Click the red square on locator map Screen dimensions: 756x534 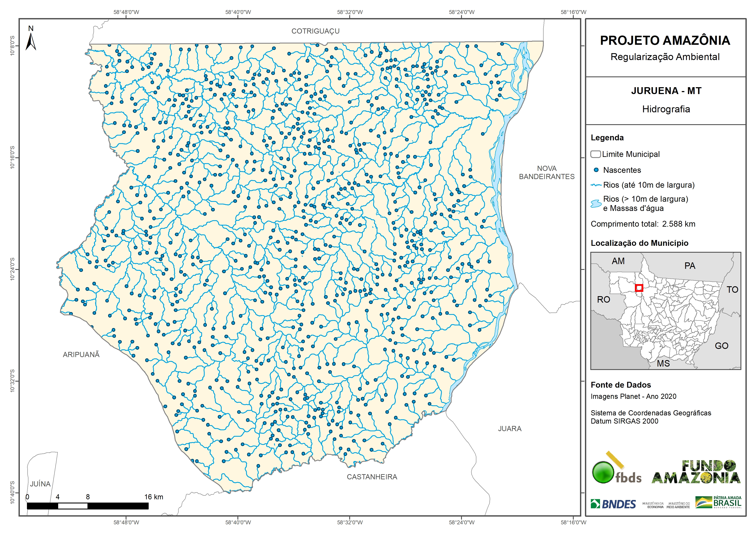tap(639, 288)
